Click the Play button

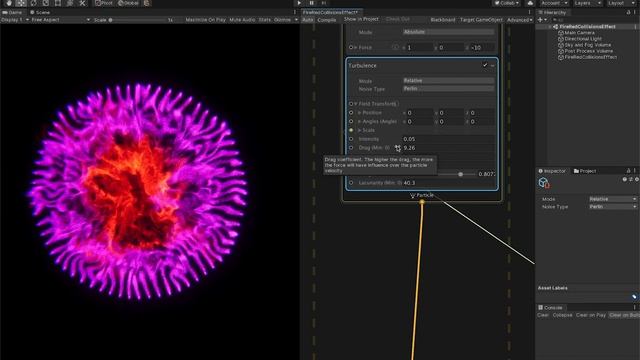[x=299, y=3]
